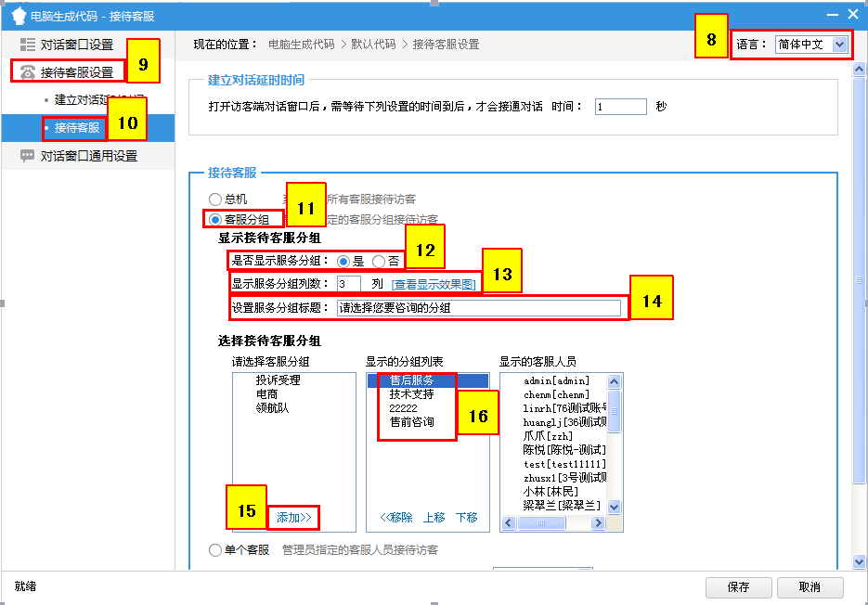Select 接待客服 in the left sidebar

point(76,128)
